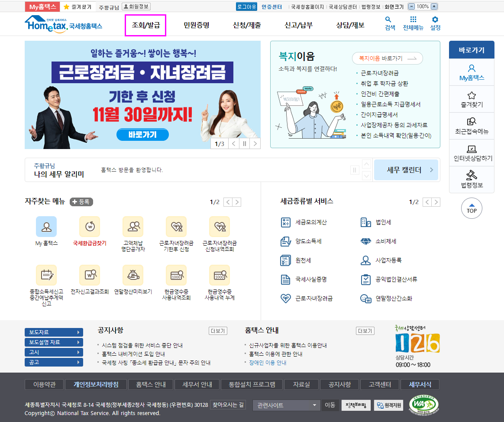Click 복지이음 바로가기 button
Viewport: 504px width, 422px height.
click(388, 58)
